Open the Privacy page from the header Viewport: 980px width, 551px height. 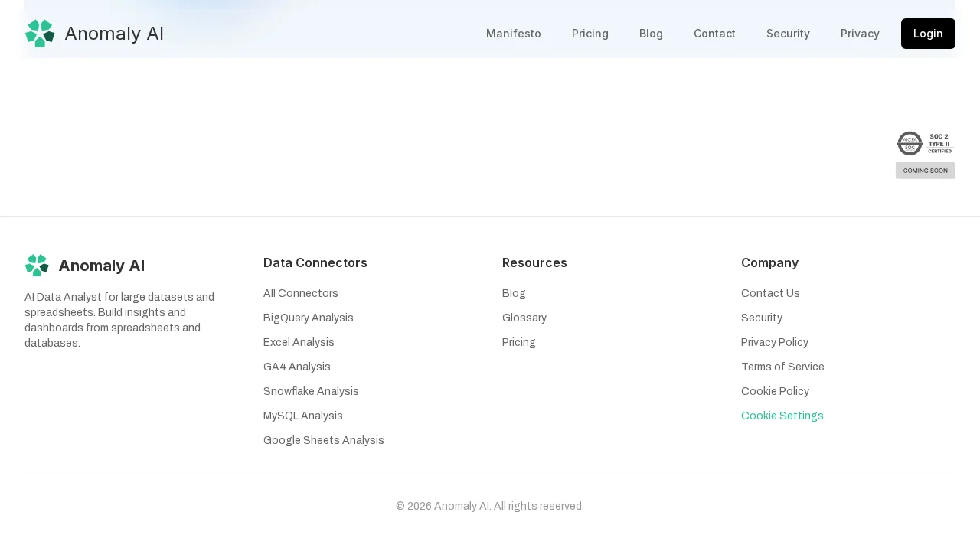[x=860, y=34]
